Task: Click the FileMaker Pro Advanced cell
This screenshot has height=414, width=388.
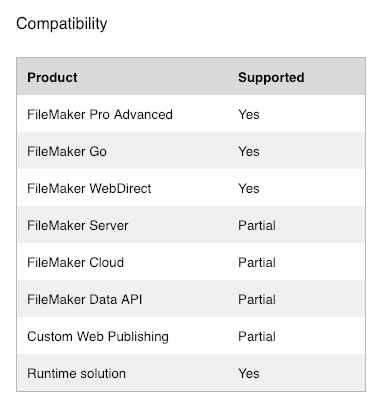Action: (x=100, y=115)
